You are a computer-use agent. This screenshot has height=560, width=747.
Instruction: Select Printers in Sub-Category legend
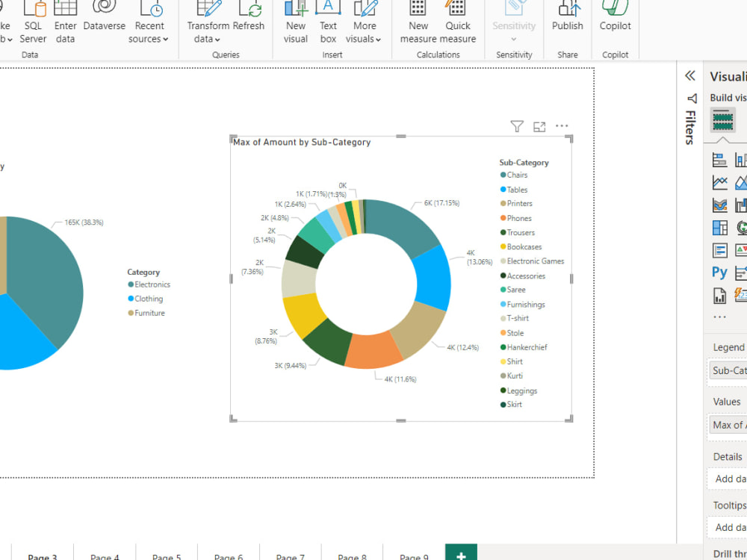pyautogui.click(x=516, y=203)
